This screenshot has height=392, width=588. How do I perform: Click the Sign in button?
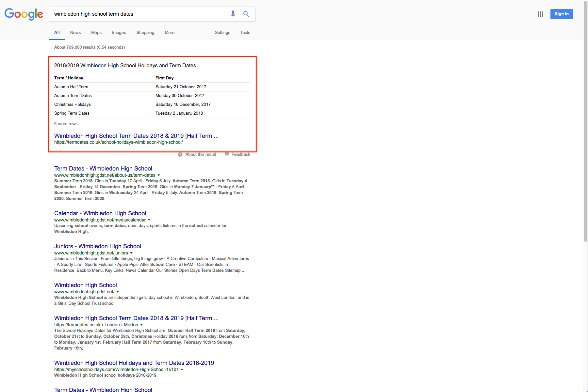(x=562, y=14)
